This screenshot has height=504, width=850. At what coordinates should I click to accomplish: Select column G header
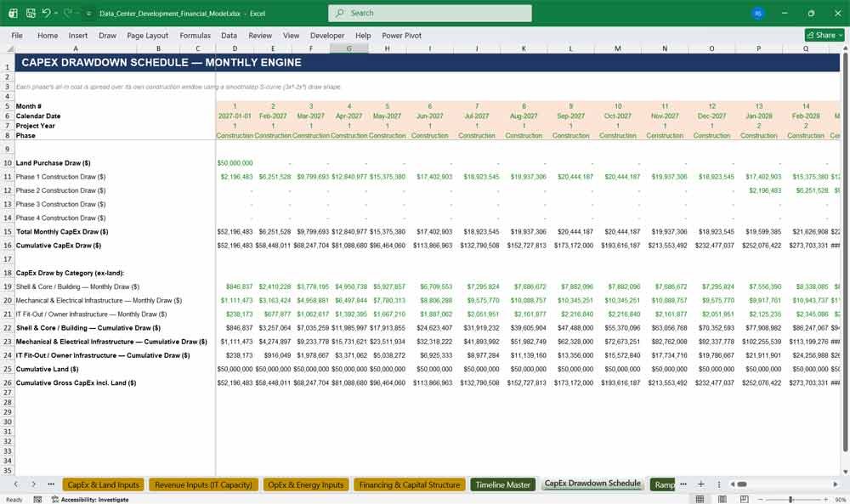click(349, 48)
